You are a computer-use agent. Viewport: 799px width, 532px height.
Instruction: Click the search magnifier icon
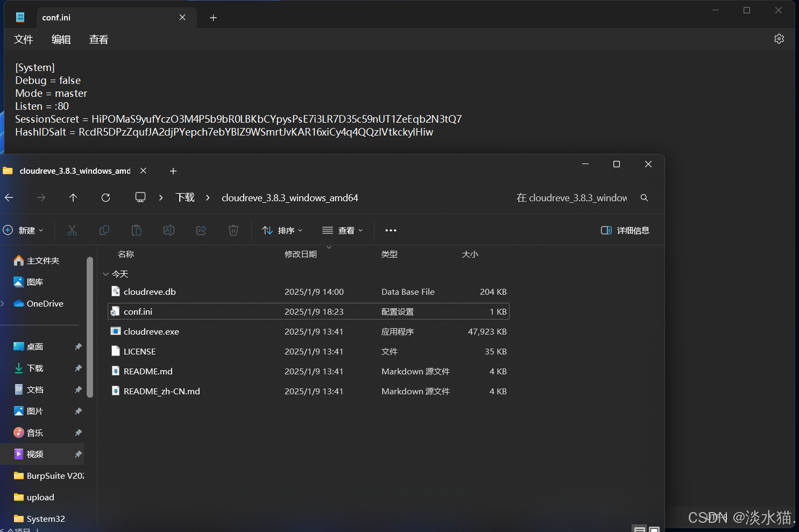(x=644, y=197)
